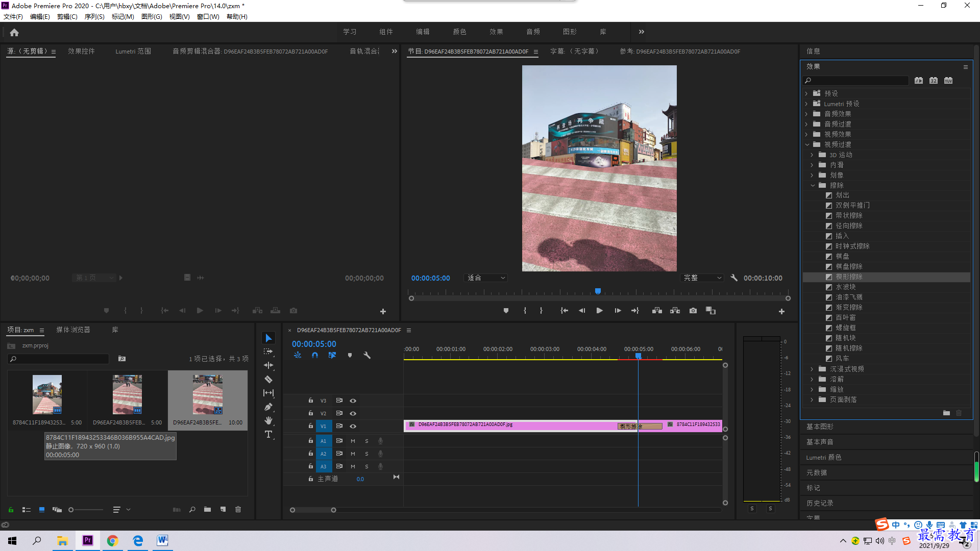Click New Item icon in project panel
The width and height of the screenshot is (980, 551).
coord(223,509)
